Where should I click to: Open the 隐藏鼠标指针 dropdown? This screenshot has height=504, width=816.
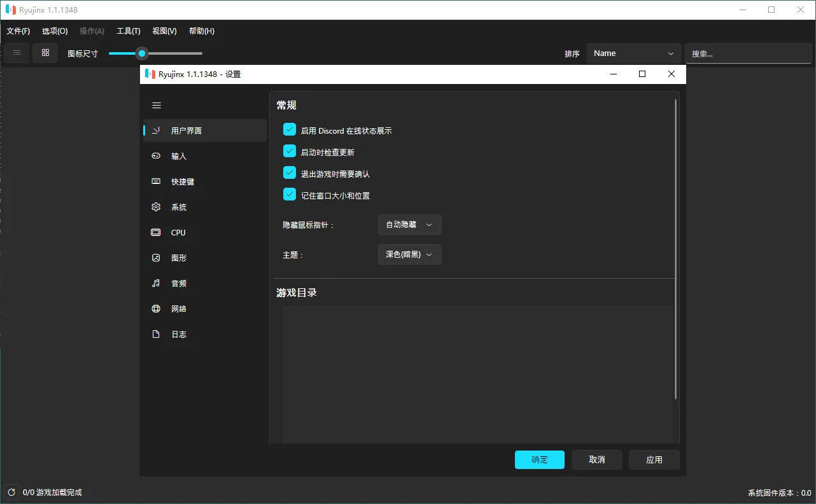point(409,225)
